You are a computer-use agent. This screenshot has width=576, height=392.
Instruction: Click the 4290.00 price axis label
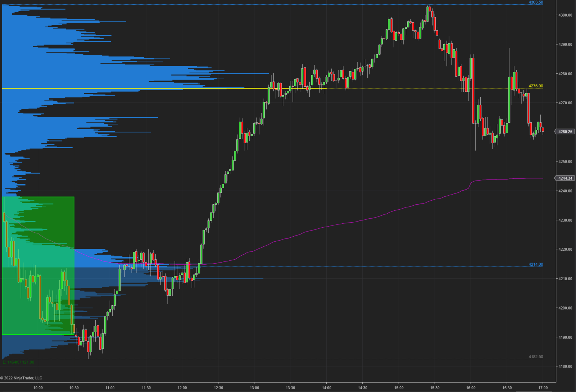click(565, 45)
